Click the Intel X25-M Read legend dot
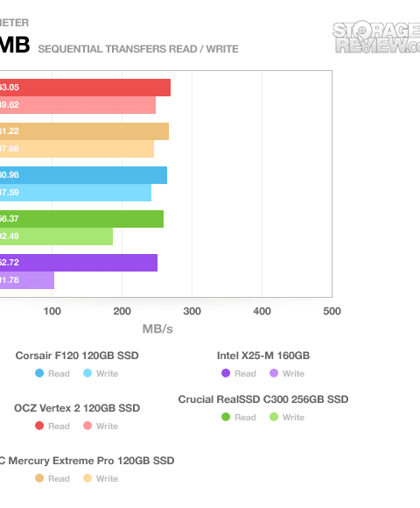This screenshot has width=420, height=508. point(226,373)
